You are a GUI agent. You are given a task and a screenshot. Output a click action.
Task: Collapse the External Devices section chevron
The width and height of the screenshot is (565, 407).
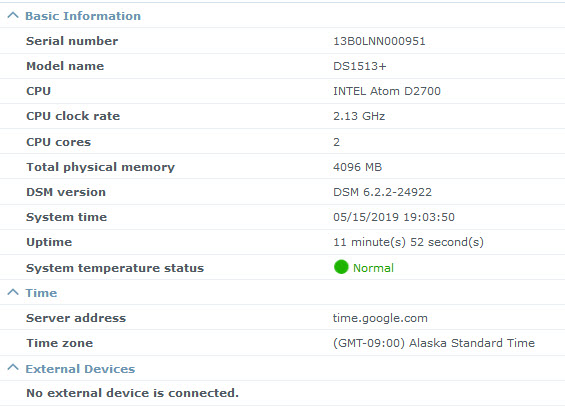coord(13,368)
